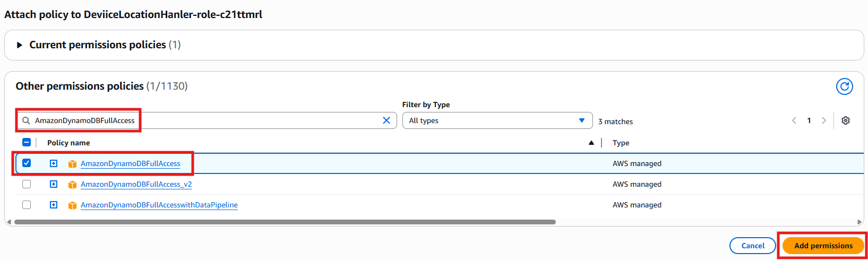Expand details for AmazonDynamoDBFullAccess_v2 policy

click(54, 184)
